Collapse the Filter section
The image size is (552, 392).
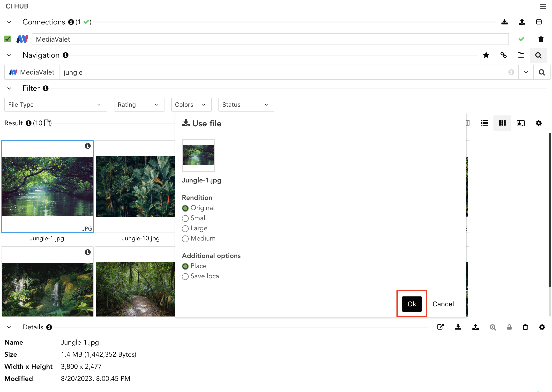pos(9,88)
